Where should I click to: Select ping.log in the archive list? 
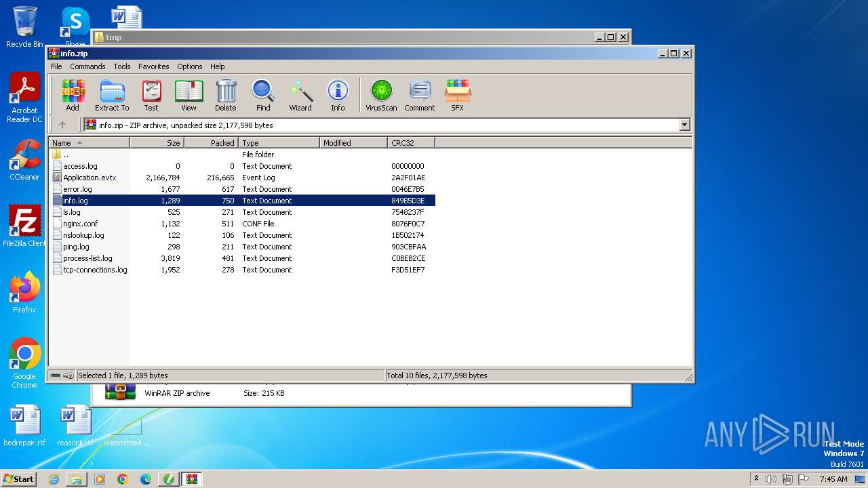point(242,247)
